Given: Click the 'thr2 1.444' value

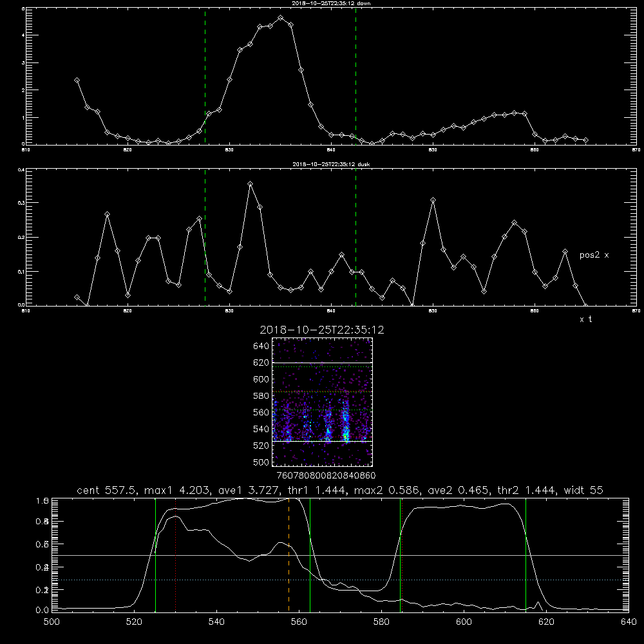Looking at the screenshot, I should (x=527, y=490).
